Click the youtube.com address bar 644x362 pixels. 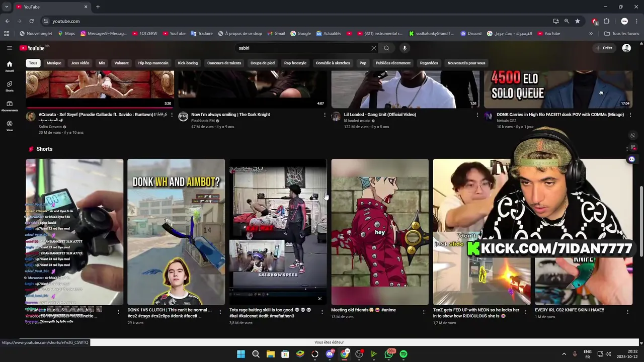[x=297, y=21]
